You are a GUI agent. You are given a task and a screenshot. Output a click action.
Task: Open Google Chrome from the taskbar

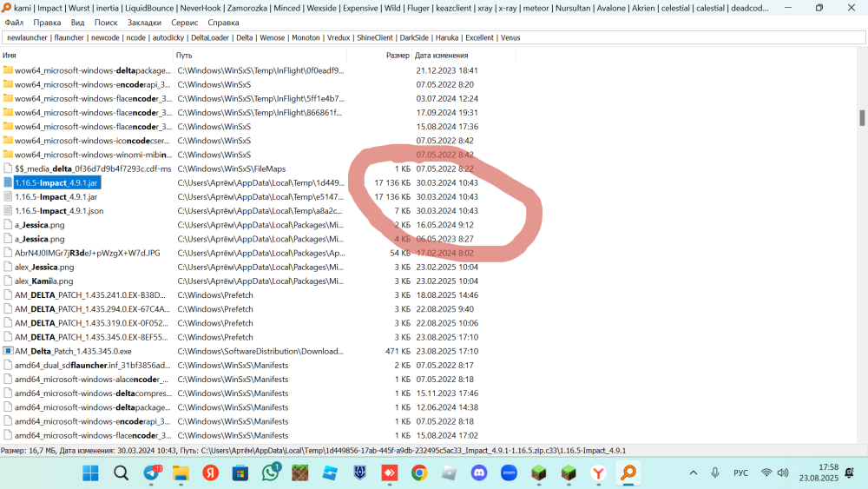pos(419,473)
